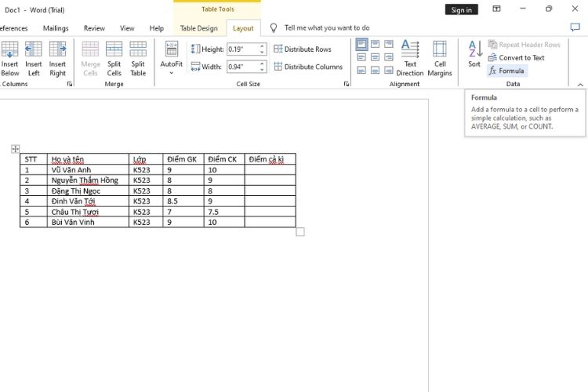Screen dimensions: 588x392
Task: Open the Formula dialog
Action: (506, 71)
